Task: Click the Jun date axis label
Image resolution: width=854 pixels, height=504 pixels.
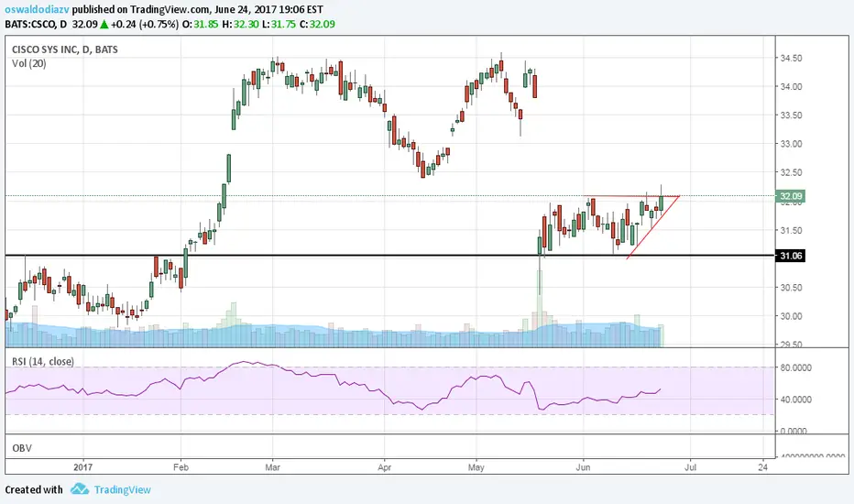Action: click(584, 467)
